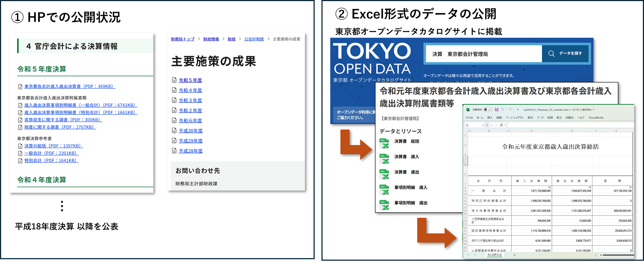644x263 pixels.
Task: Click the 財務局トップ breadcrumb link
Action: 183,39
